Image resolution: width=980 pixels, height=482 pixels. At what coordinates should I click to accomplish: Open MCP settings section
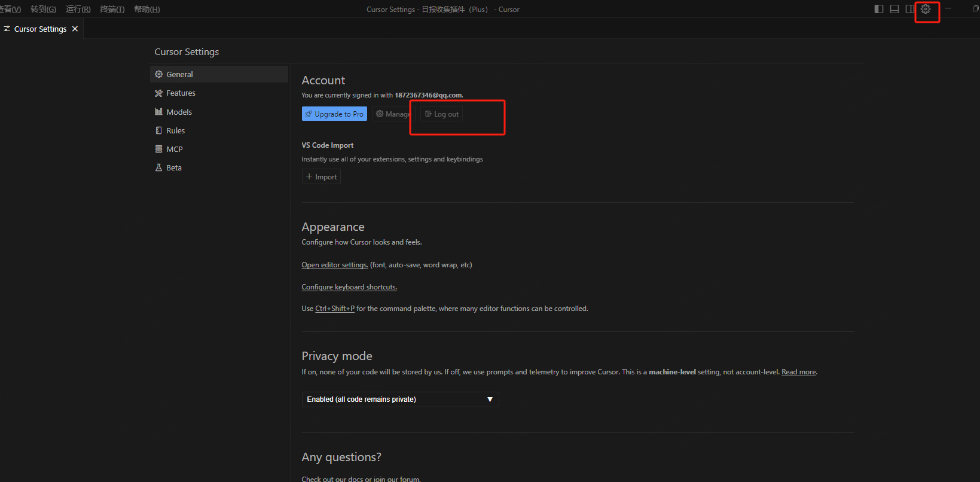pos(219,149)
